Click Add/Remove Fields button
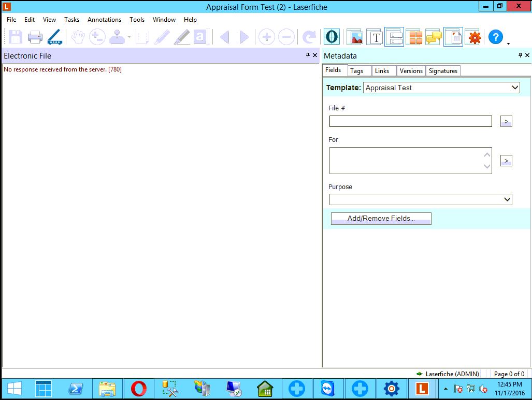The width and height of the screenshot is (532, 400). [x=381, y=219]
